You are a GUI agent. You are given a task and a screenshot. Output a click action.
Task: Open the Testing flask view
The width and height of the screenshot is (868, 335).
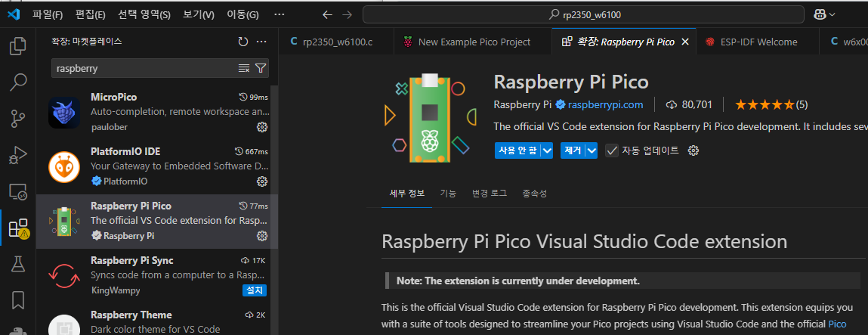point(17,264)
